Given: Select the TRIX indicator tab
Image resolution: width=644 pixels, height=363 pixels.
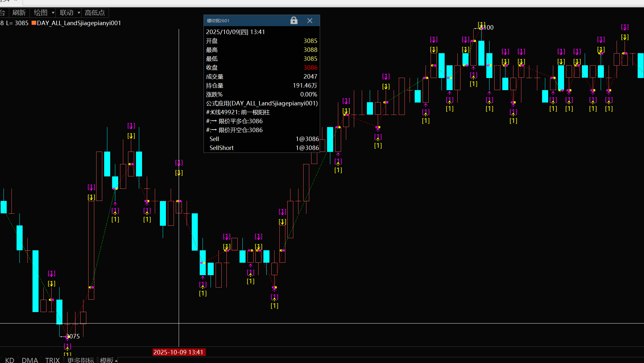Looking at the screenshot, I should pyautogui.click(x=52, y=360).
